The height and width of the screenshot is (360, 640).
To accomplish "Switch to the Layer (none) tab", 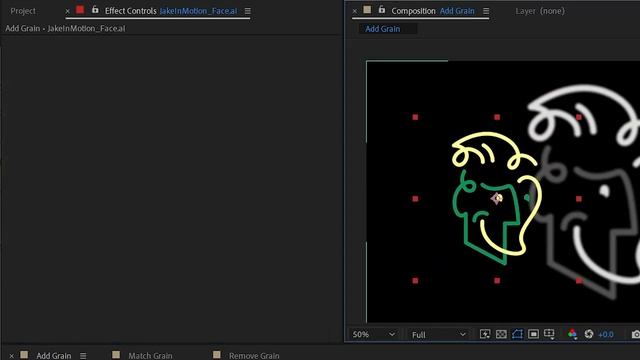I will pyautogui.click(x=540, y=11).
